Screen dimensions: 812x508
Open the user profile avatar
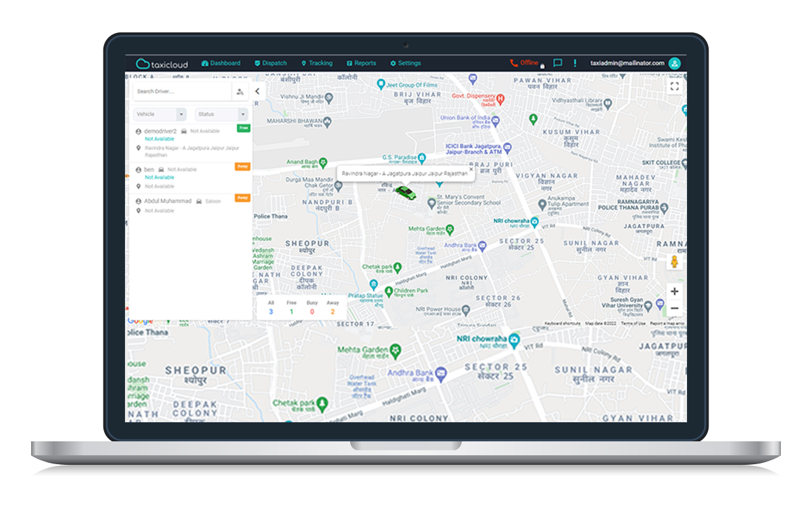pyautogui.click(x=674, y=63)
